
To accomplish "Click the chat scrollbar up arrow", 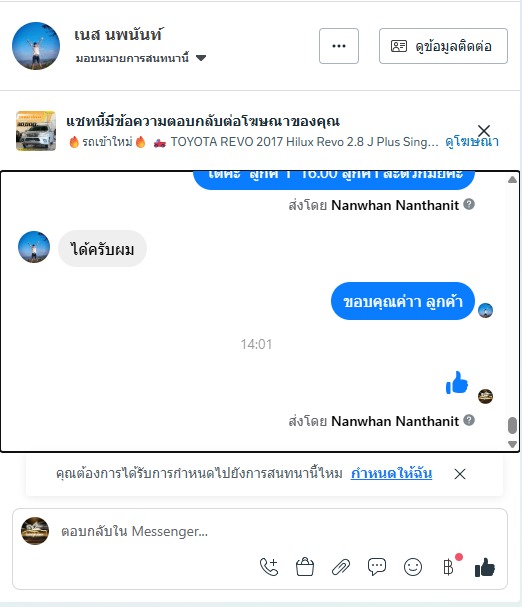I will 512,179.
